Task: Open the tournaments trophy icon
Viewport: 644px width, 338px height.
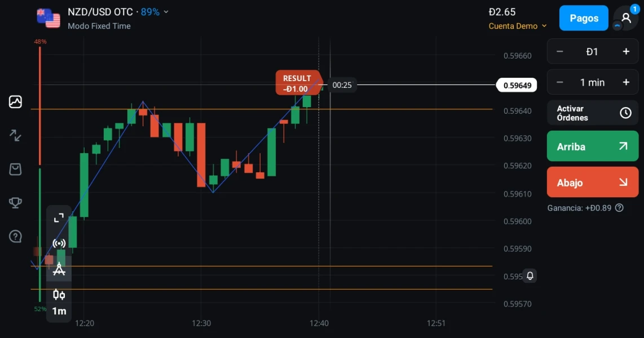Action: click(x=15, y=203)
